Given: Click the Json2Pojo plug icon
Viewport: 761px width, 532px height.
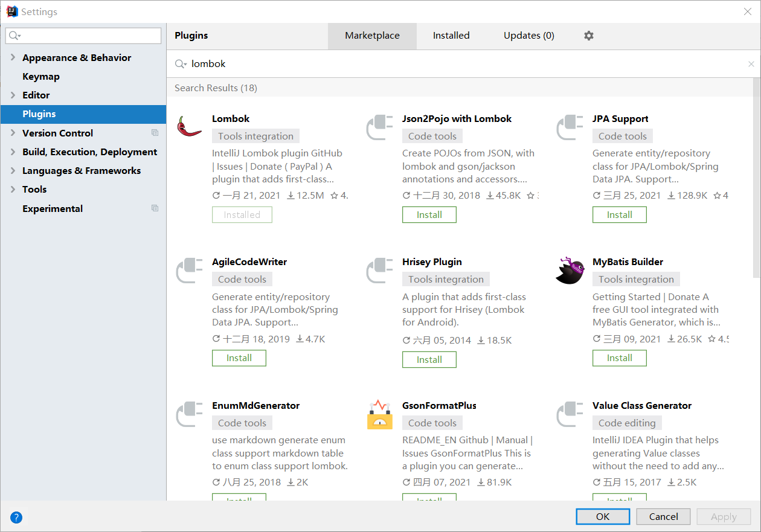Looking at the screenshot, I should click(x=379, y=127).
